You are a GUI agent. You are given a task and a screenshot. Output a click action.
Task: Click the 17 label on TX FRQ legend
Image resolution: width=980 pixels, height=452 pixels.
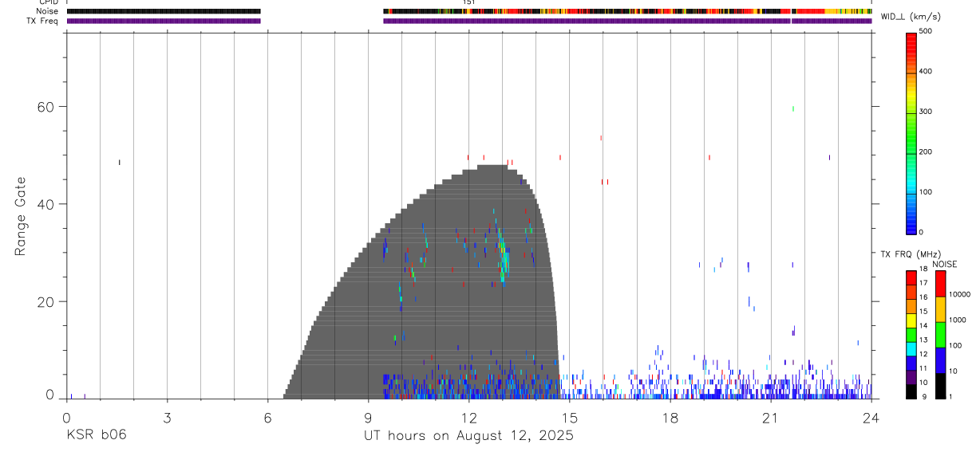click(x=923, y=284)
